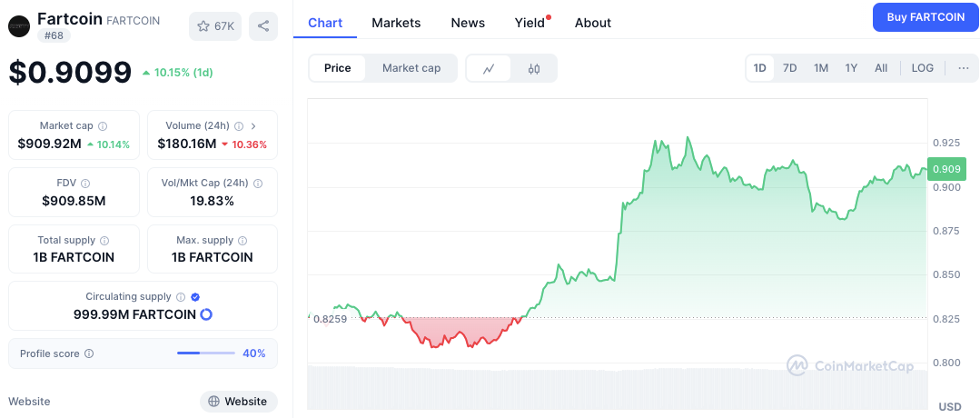The width and height of the screenshot is (980, 418).
Task: Show Vol/Mkt Cap (24h) info icon
Action: (258, 184)
